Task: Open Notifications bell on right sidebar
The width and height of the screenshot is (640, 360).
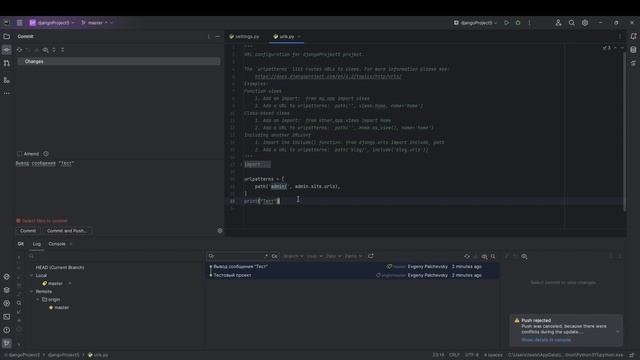Action: 633,36
